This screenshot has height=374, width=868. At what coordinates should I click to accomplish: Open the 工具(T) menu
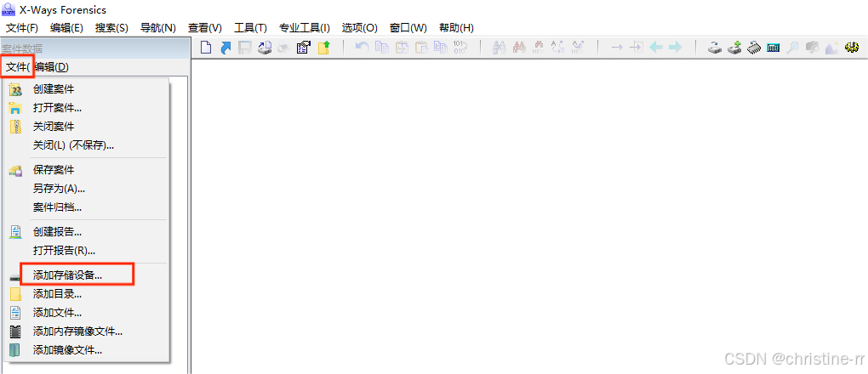tap(251, 28)
